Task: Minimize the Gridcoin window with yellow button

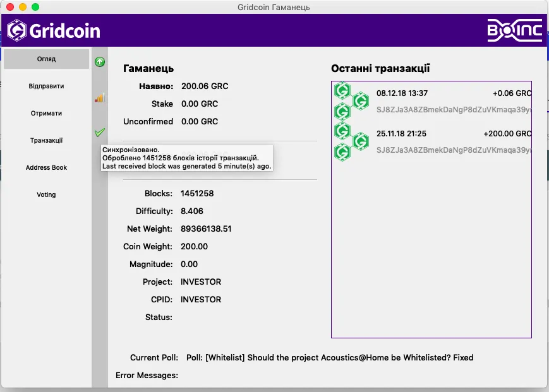Action: [23, 7]
